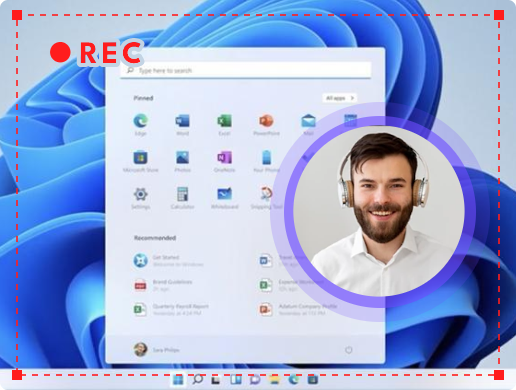Screen dimensions: 516x390
Task: Open Quarterly Payroll Report spreadsheet
Action: 171,309
